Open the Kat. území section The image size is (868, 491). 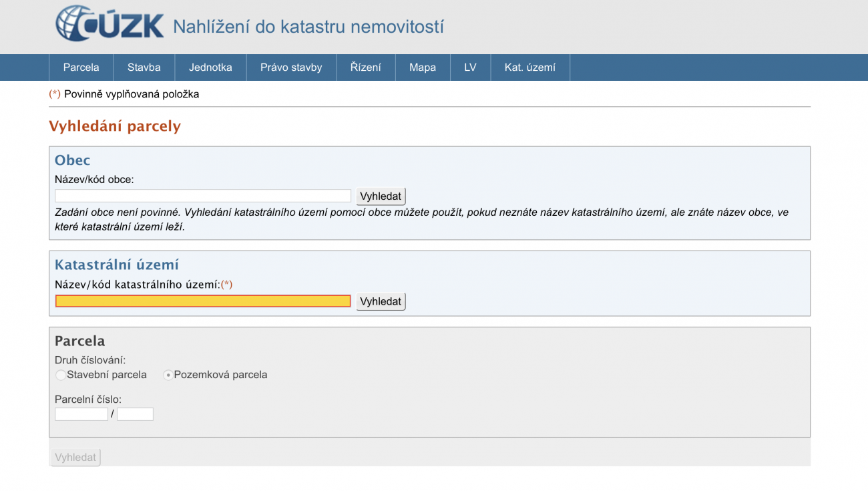[529, 67]
